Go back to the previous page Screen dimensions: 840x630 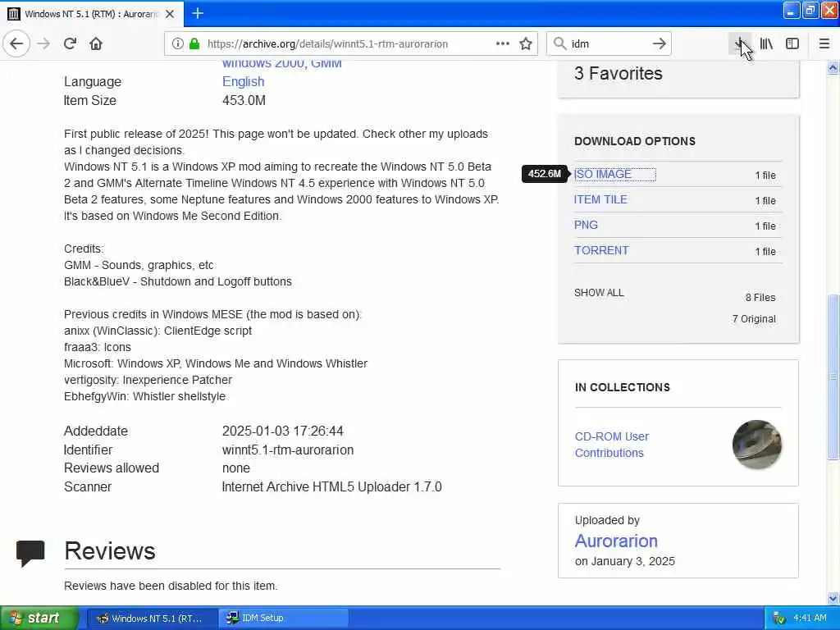click(16, 43)
